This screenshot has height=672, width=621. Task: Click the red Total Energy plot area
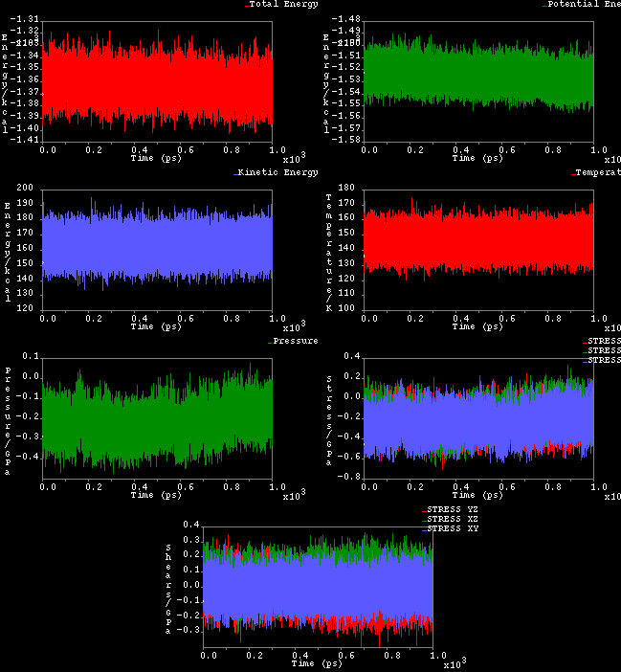coord(160,79)
